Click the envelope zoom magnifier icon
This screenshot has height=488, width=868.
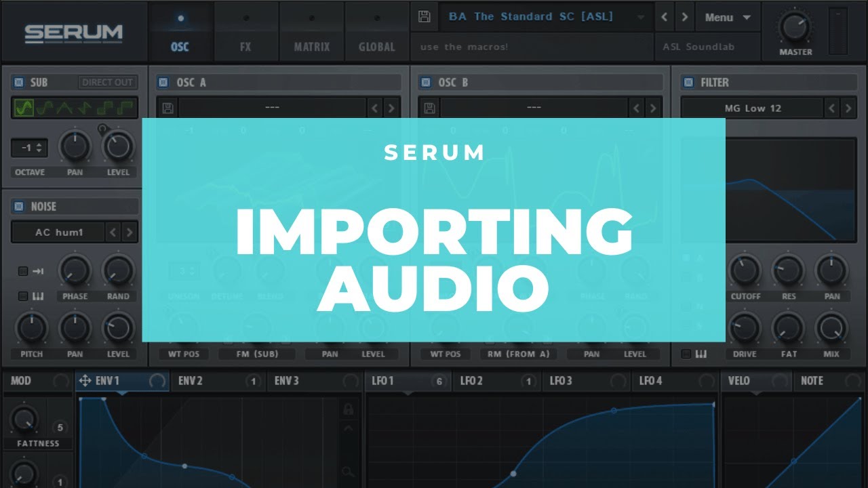349,472
